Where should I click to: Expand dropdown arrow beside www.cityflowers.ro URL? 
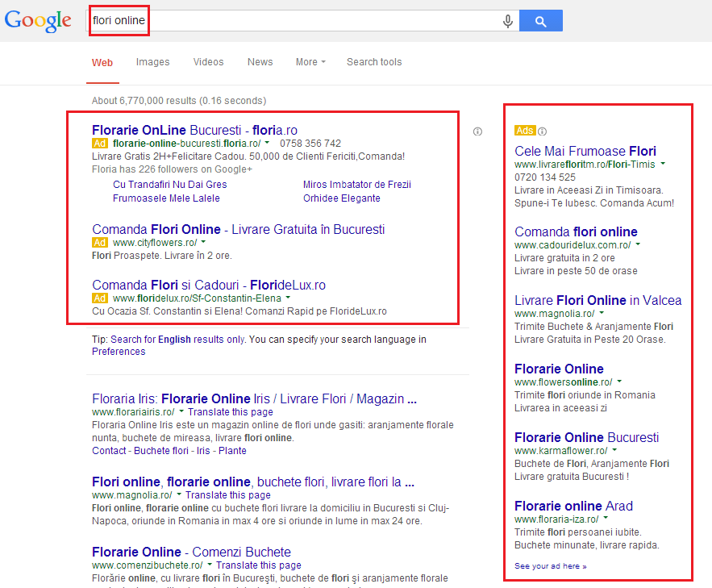click(x=203, y=241)
